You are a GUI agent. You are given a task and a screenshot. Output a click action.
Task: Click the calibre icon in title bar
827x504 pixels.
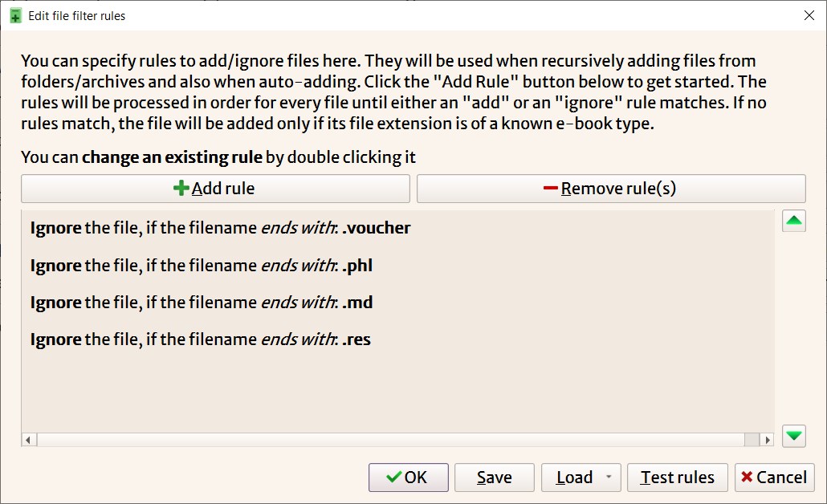14,16
